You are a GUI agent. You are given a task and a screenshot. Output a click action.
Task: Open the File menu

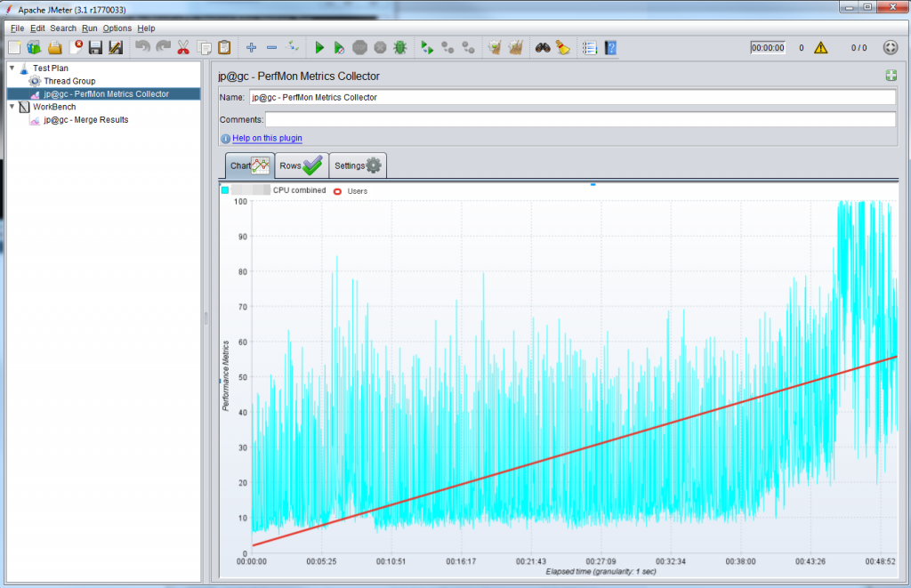18,28
